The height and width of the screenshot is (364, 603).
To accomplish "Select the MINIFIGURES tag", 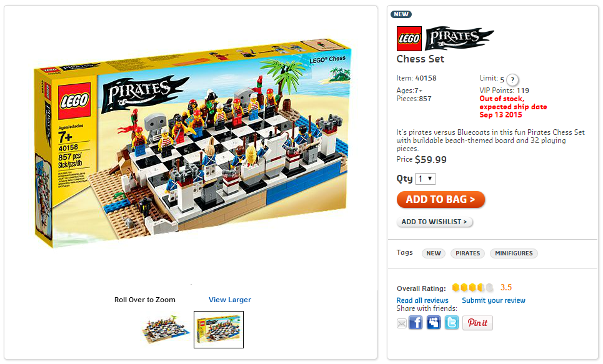I will coord(514,253).
